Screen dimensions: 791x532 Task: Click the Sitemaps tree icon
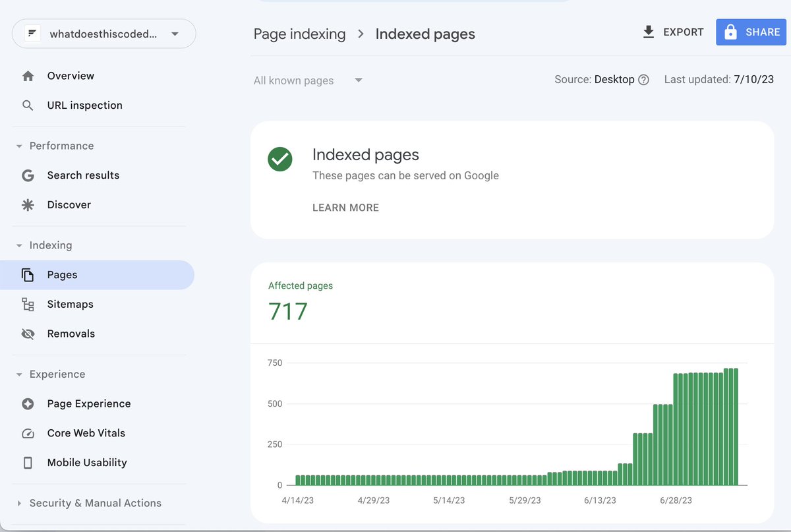pyautogui.click(x=28, y=305)
